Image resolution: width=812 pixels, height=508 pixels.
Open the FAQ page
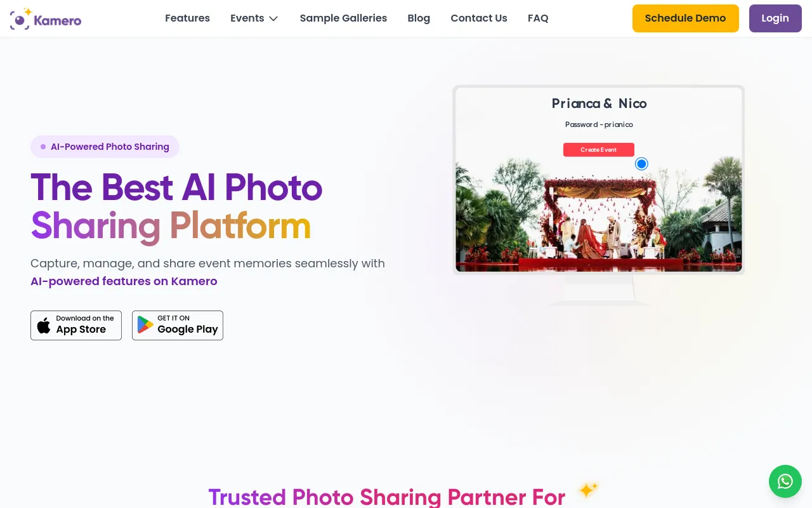pos(538,18)
